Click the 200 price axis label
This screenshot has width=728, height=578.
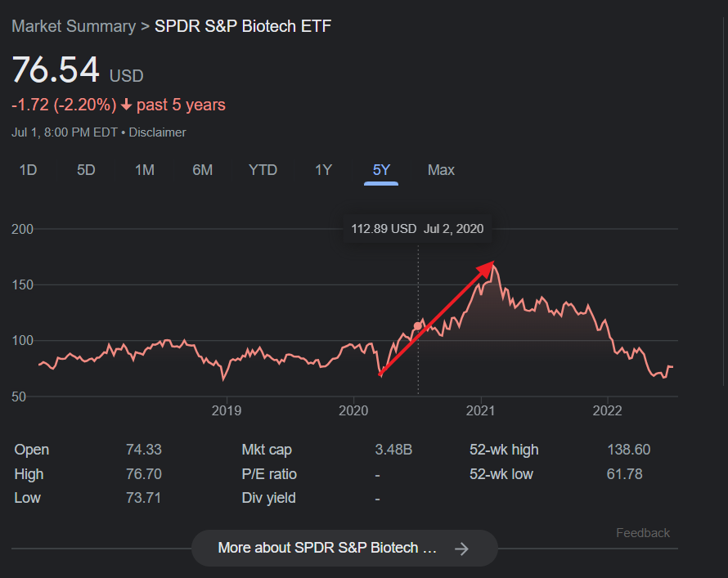(x=22, y=229)
